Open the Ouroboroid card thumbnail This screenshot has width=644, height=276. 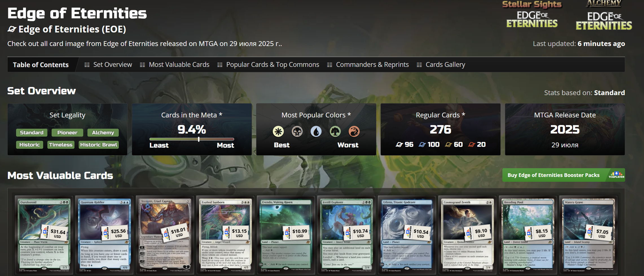(x=44, y=235)
